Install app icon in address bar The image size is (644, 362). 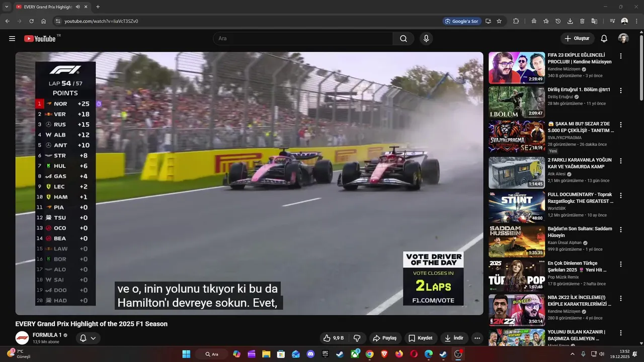(488, 21)
